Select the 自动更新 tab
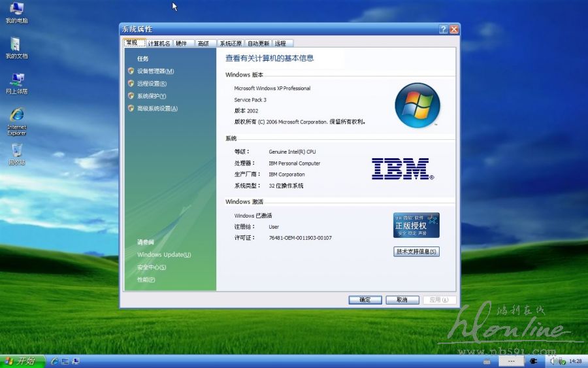Viewport: 588px width, 368px height. coord(258,44)
